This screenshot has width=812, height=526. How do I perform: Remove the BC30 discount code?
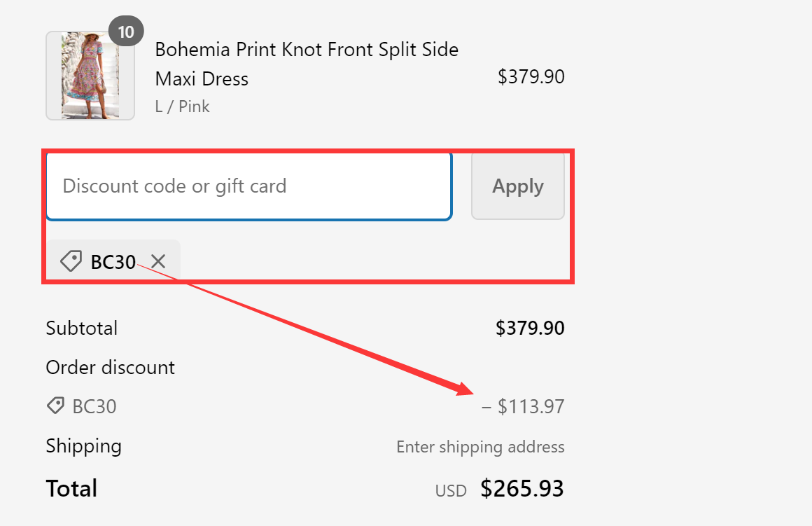click(x=157, y=261)
